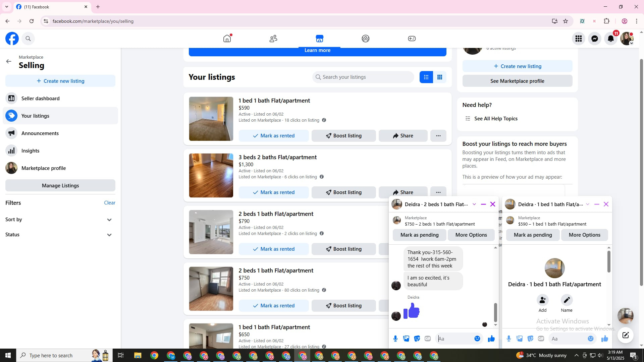Click See Marketplace profile button
644x362 pixels.
tap(518, 81)
